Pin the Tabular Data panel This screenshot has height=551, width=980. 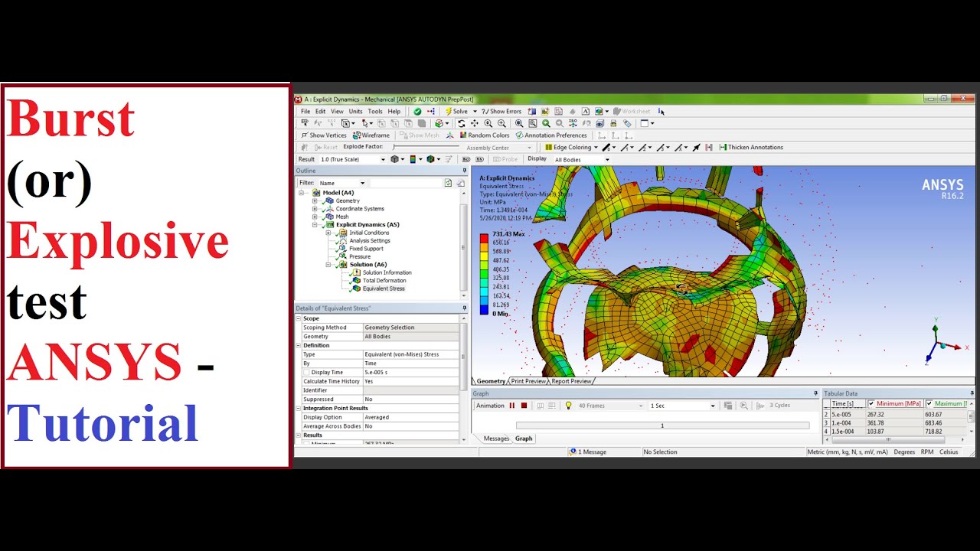tap(972, 393)
